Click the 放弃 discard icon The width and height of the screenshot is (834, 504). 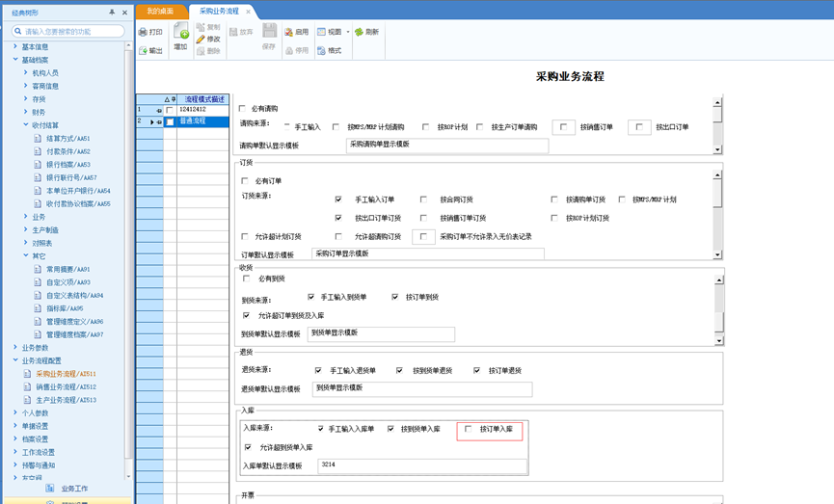[x=233, y=32]
